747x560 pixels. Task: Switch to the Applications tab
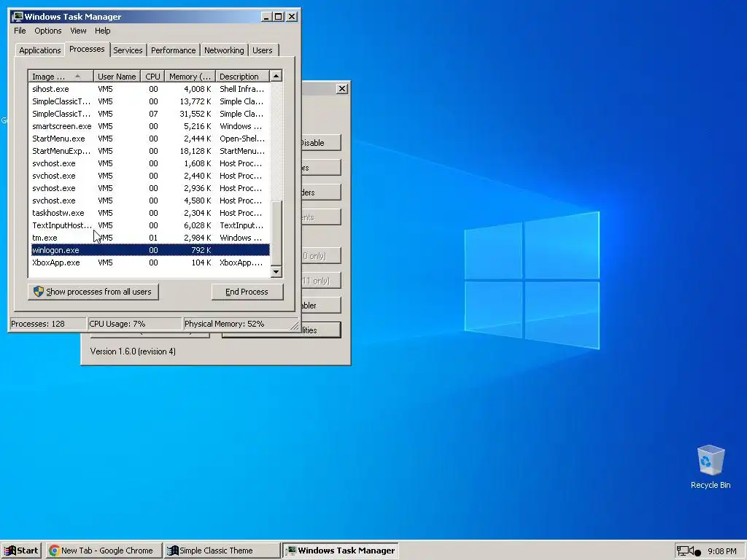[x=40, y=50]
